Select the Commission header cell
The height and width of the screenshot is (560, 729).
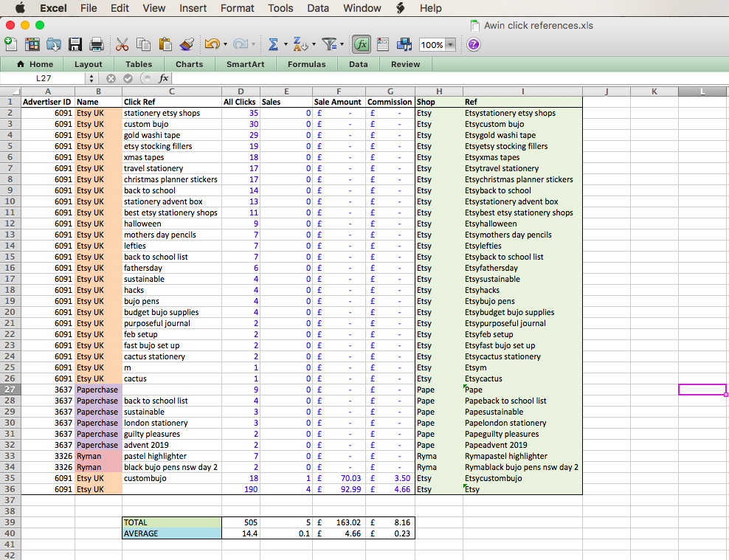(x=390, y=102)
